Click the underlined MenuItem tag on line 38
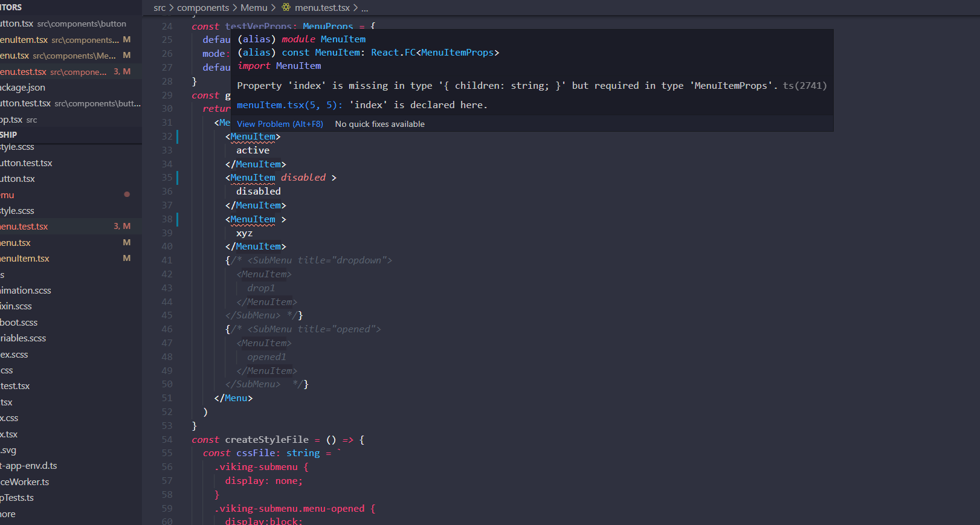Viewport: 980px width, 525px height. 253,219
